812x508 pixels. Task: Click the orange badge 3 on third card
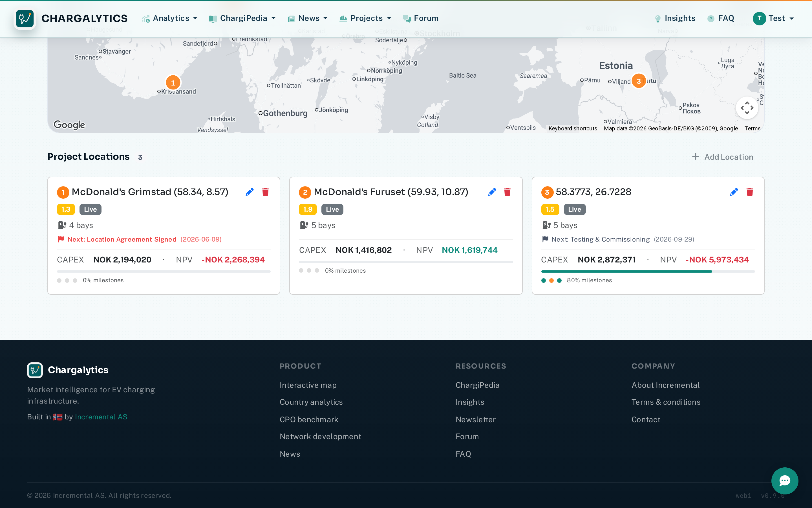point(547,192)
